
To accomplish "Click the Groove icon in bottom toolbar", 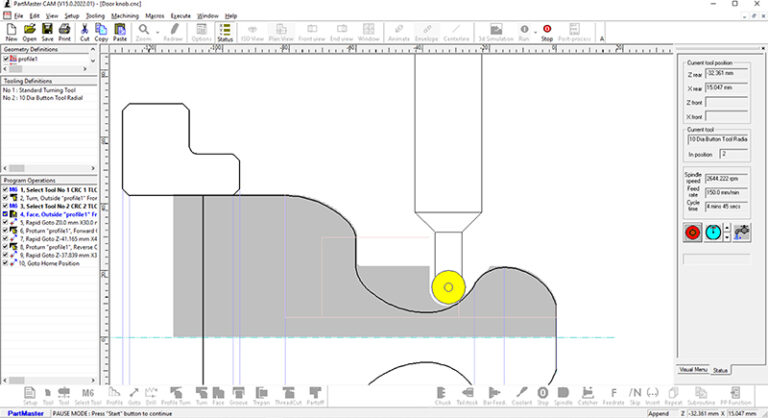I will point(238,396).
